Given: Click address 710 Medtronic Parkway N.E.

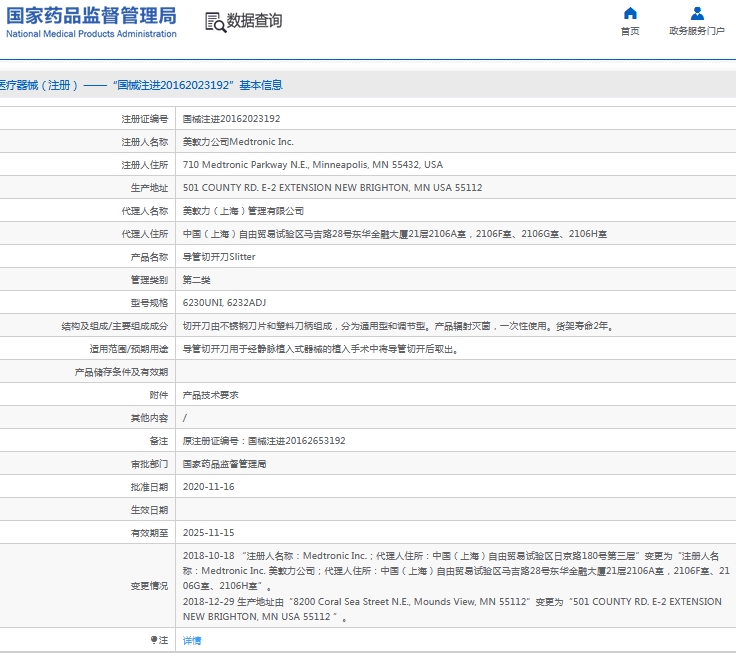Looking at the screenshot, I should 313,165.
